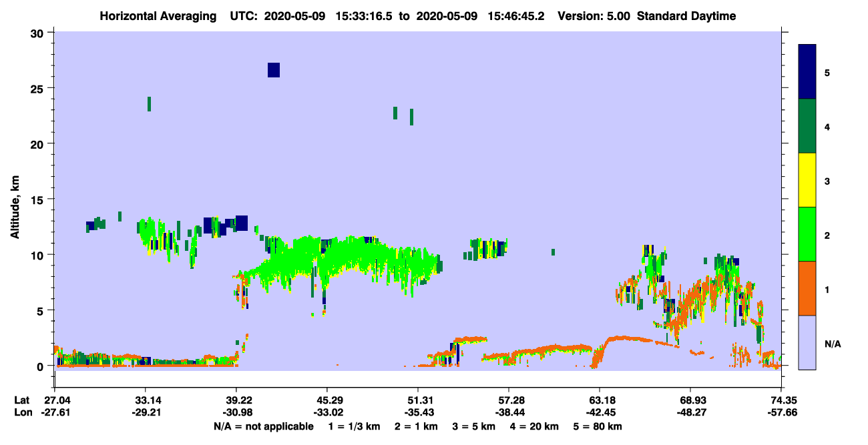Viewport: 868px width, 445px height.
Task: Click the orange colorbar segment labeled 1
Action: [x=807, y=288]
